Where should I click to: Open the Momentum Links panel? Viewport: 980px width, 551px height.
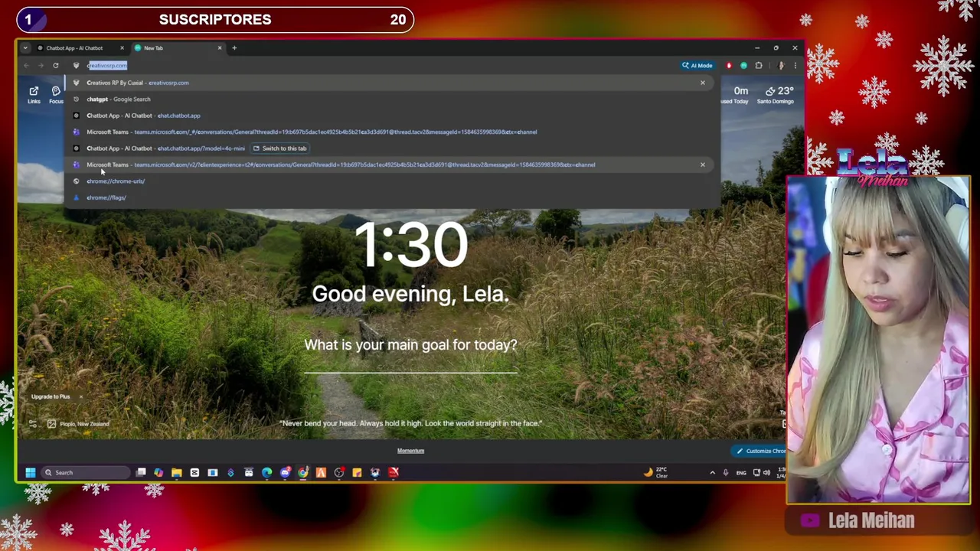tap(34, 95)
